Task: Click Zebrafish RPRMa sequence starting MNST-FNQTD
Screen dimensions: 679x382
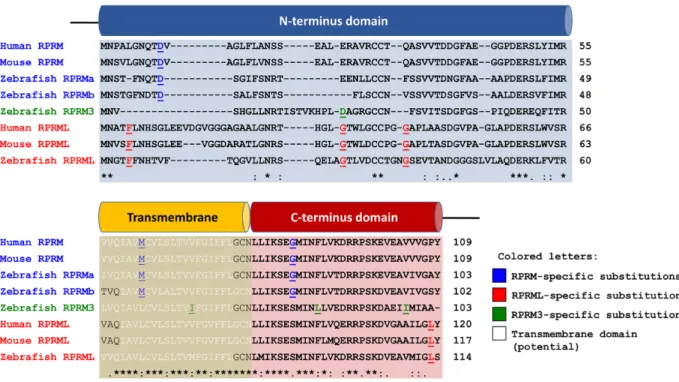Action: (333, 79)
